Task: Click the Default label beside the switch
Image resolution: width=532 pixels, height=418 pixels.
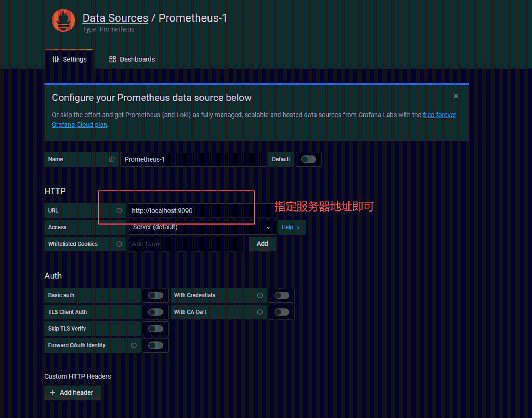Action: coord(281,159)
